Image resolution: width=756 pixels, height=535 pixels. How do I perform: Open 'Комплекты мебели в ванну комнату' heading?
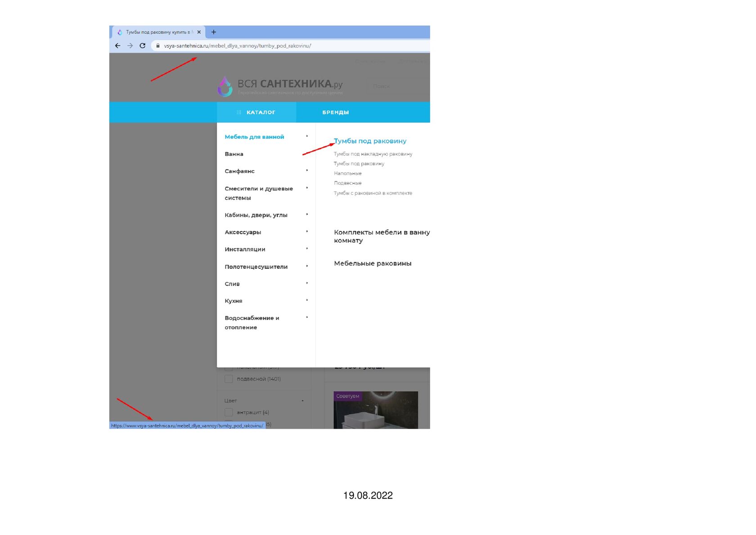382,236
